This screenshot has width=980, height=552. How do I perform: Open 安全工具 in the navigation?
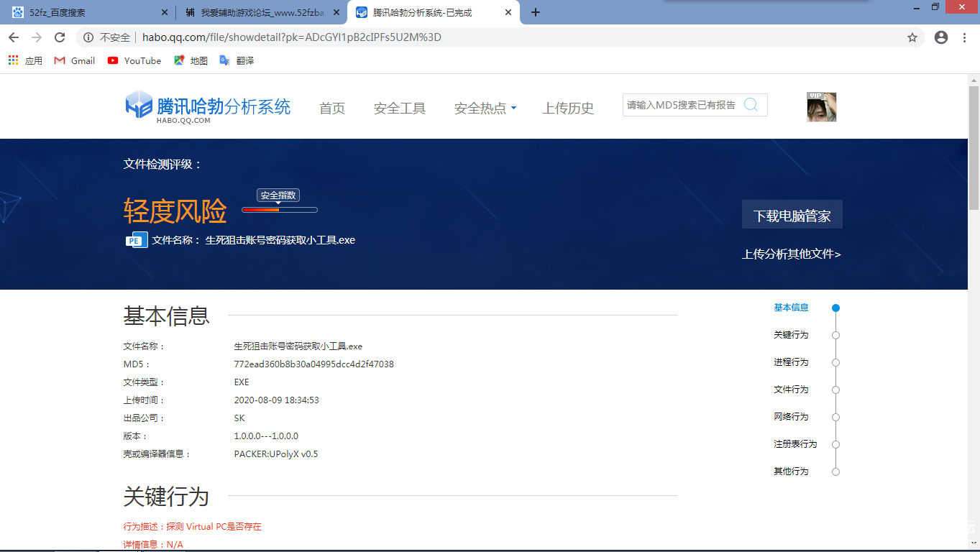(x=400, y=109)
